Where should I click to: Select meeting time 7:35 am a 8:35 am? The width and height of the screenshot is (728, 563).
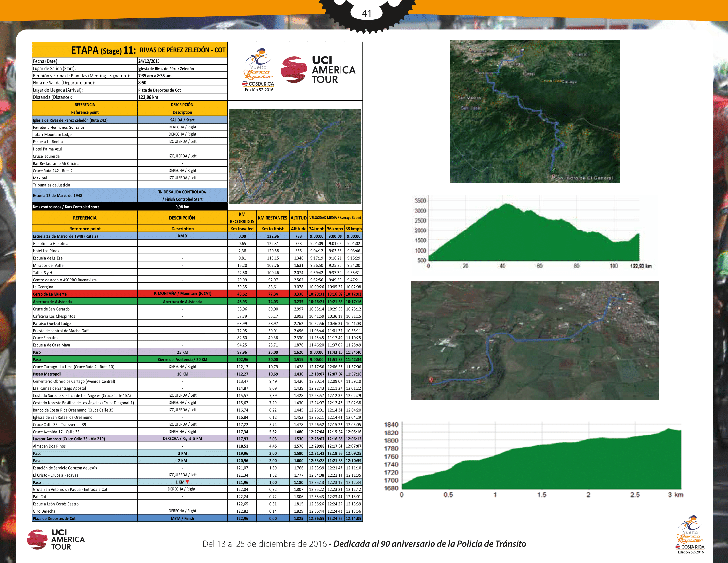155,76
